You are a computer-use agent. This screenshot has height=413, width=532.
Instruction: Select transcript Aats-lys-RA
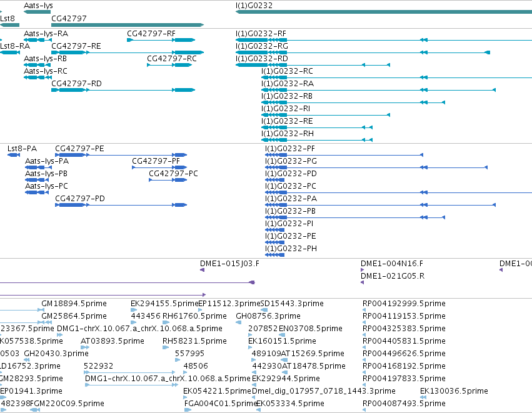38,40
